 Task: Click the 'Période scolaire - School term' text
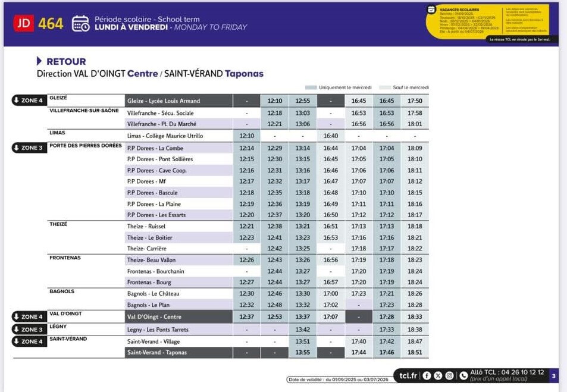tap(147, 19)
